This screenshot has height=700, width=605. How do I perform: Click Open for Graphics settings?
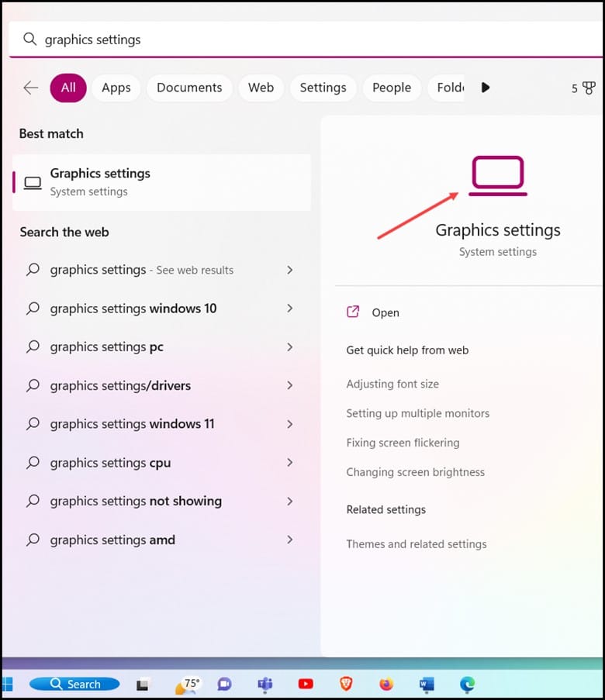[385, 312]
